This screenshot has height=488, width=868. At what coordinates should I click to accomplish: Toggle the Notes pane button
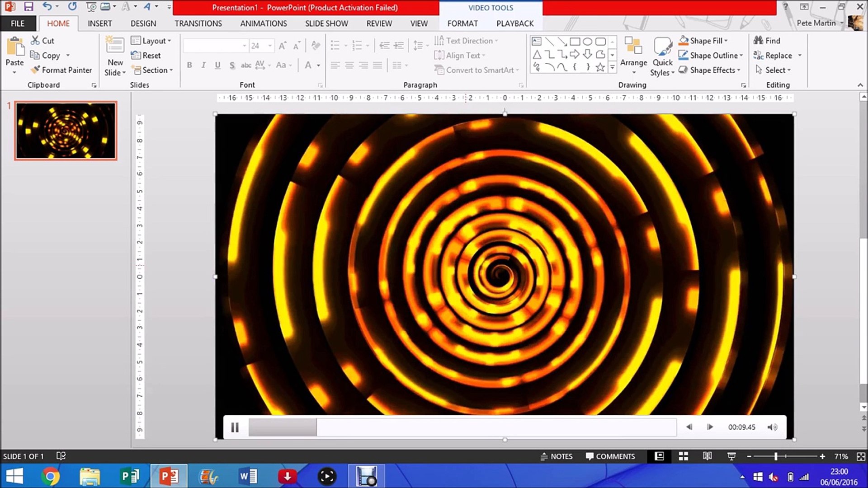[557, 456]
